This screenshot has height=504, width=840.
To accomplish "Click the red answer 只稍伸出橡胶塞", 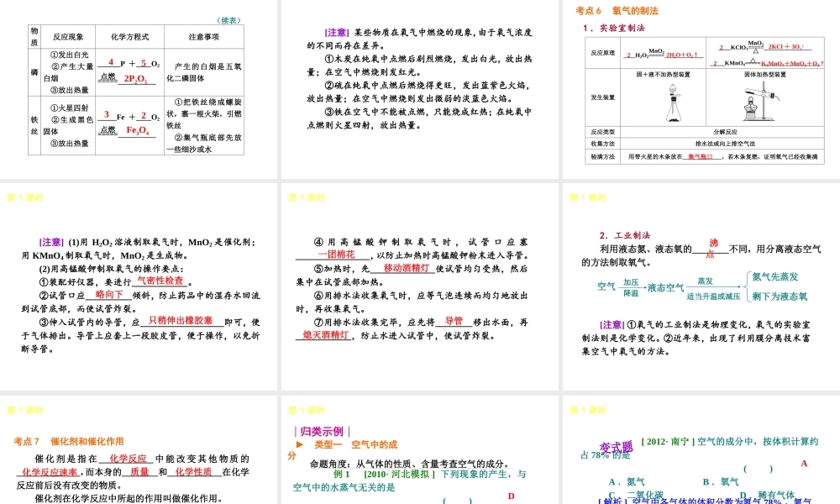I will [x=181, y=320].
